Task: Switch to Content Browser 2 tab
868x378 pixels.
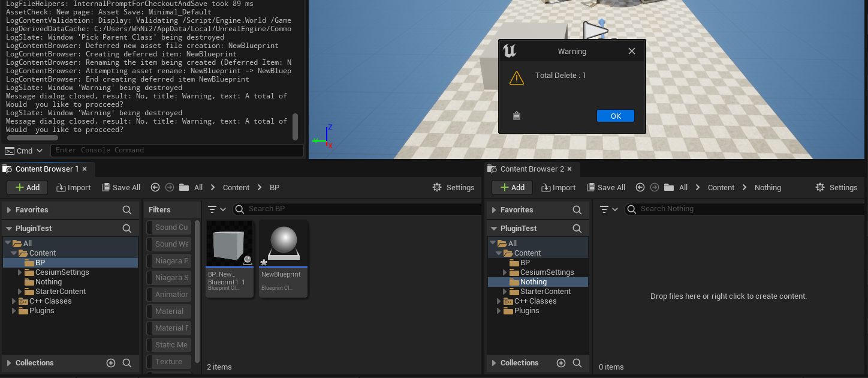Action: 531,169
